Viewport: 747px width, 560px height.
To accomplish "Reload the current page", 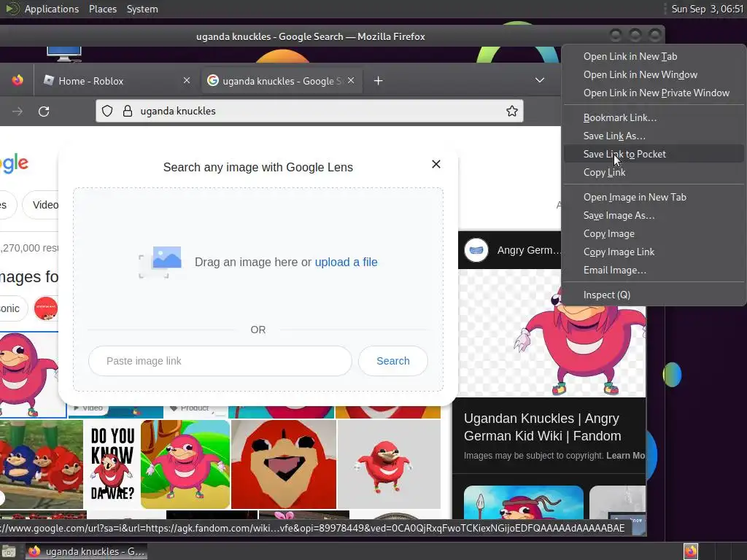I will (44, 112).
